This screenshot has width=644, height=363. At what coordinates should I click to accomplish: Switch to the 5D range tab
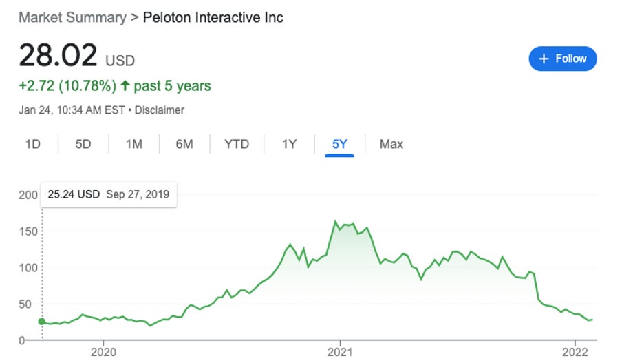83,144
